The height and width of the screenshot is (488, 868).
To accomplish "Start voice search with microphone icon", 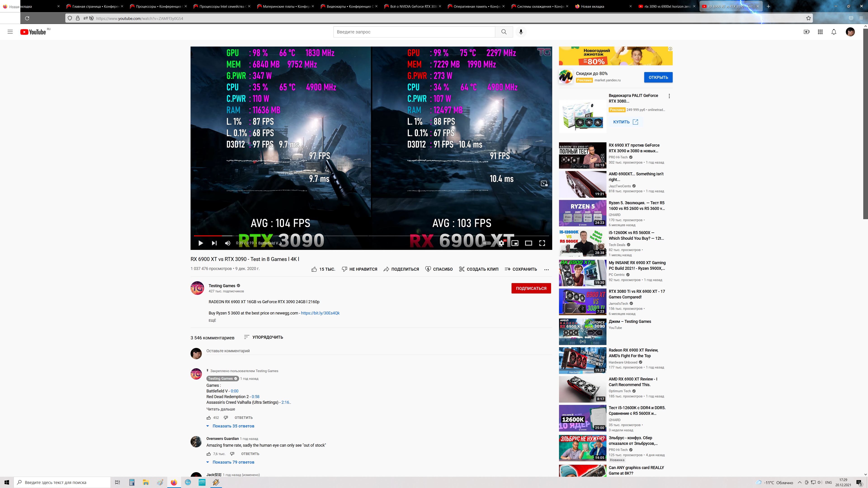I will (521, 32).
